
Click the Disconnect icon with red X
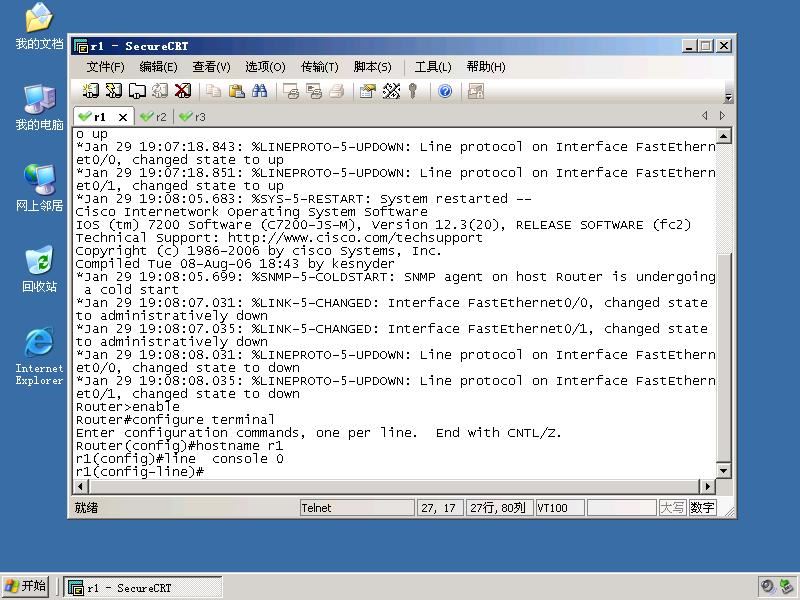click(x=183, y=91)
